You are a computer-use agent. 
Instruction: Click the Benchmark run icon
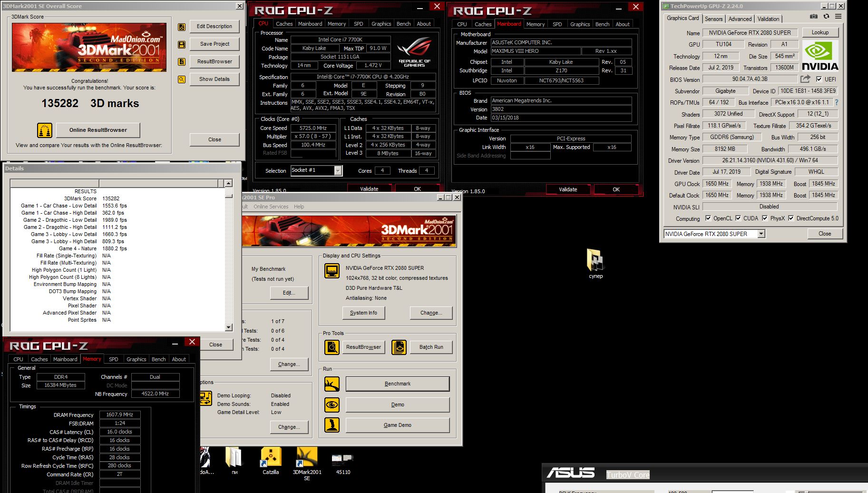click(332, 384)
